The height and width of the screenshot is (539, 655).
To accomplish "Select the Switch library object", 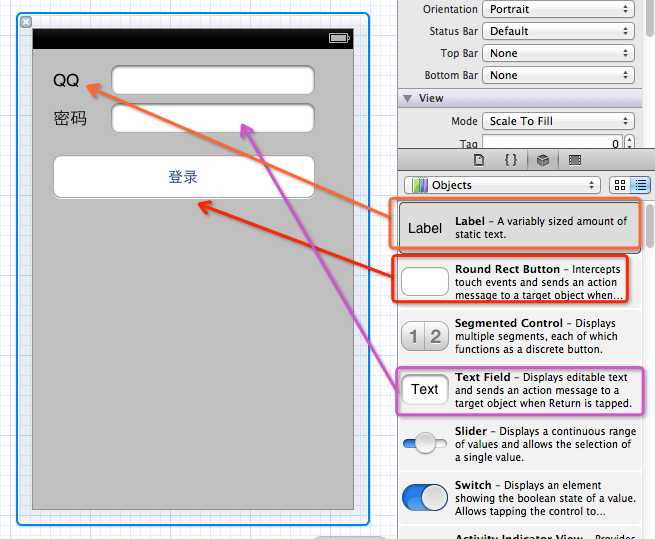I will pyautogui.click(x=519, y=497).
